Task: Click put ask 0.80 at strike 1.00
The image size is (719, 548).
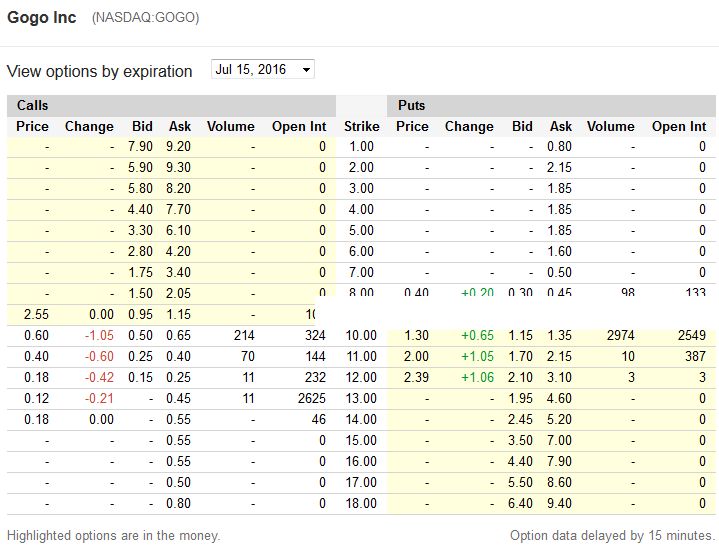Action: point(559,147)
